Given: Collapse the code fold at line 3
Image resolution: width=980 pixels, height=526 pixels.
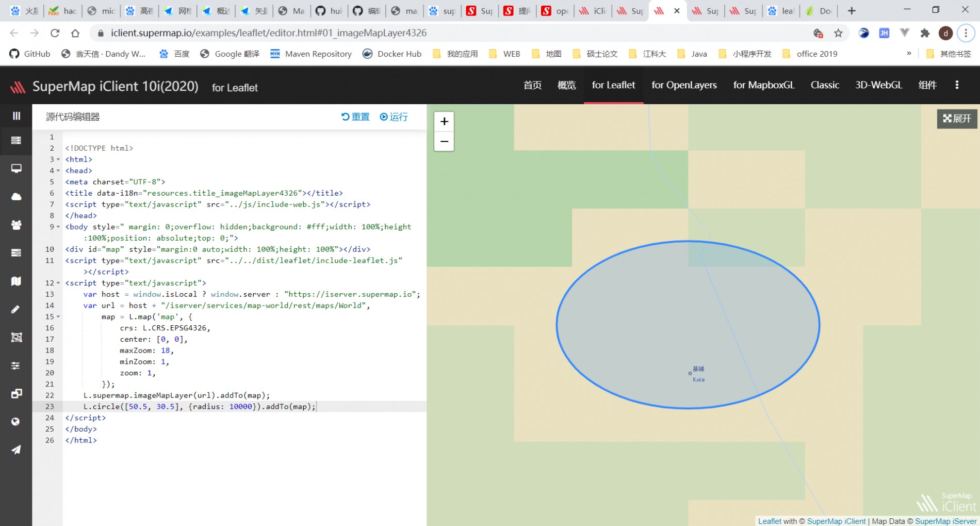Looking at the screenshot, I should (x=58, y=160).
